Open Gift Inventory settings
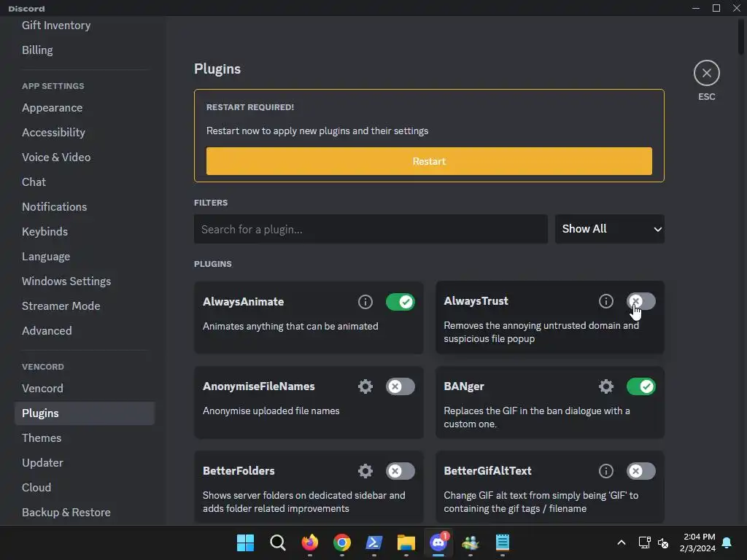Image resolution: width=747 pixels, height=560 pixels. 56,26
